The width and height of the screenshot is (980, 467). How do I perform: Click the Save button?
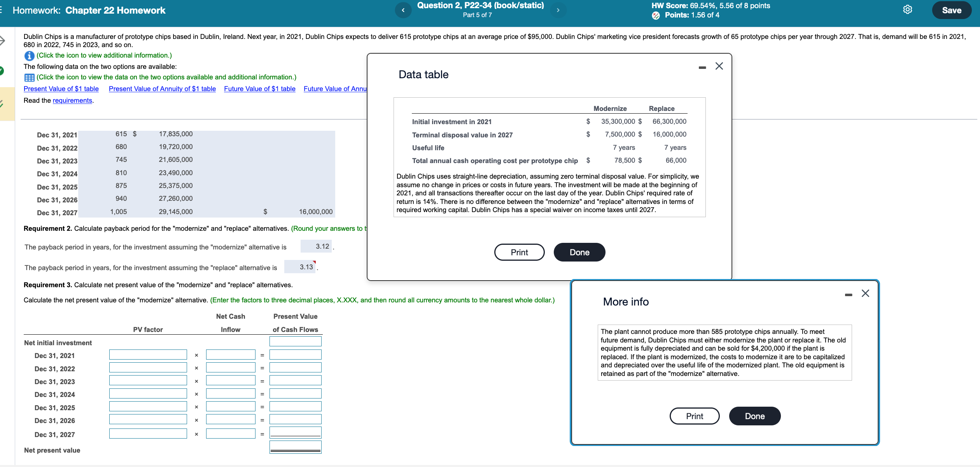[x=951, y=10]
